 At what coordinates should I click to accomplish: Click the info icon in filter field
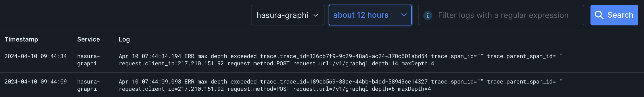click(428, 15)
